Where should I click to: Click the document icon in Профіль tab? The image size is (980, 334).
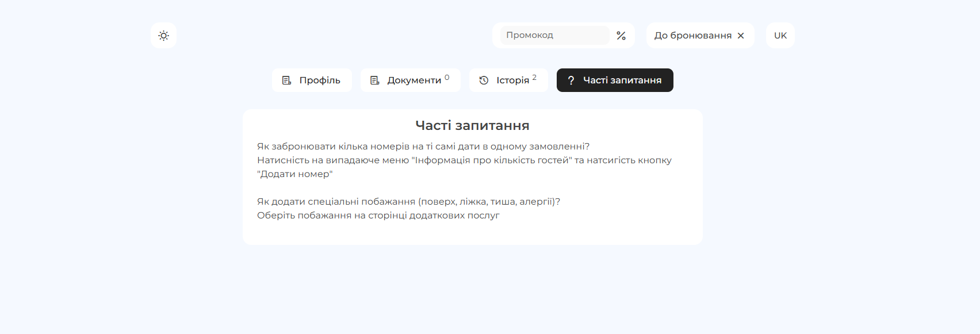coord(286,80)
